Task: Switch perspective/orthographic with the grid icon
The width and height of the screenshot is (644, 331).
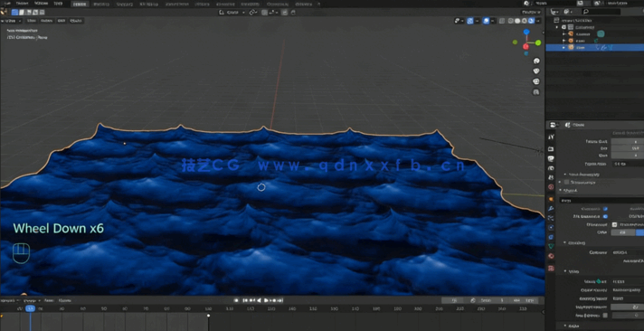Action: 536,92
